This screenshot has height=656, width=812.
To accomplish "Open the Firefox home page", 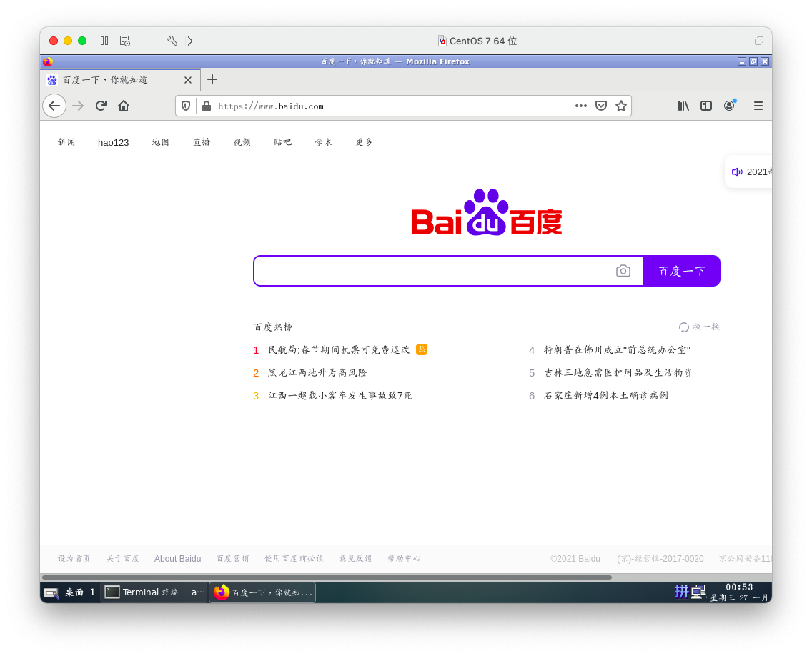I will pyautogui.click(x=124, y=106).
